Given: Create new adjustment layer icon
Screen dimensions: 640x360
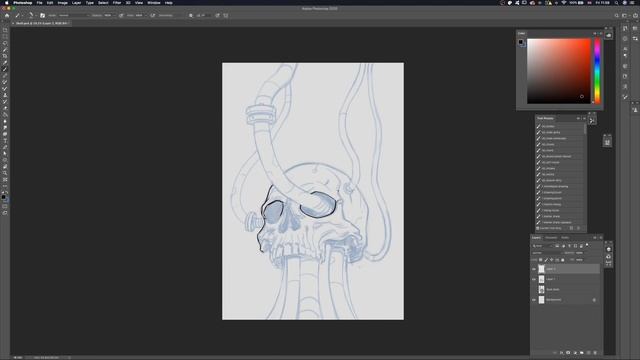Looking at the screenshot, I should click(575, 353).
